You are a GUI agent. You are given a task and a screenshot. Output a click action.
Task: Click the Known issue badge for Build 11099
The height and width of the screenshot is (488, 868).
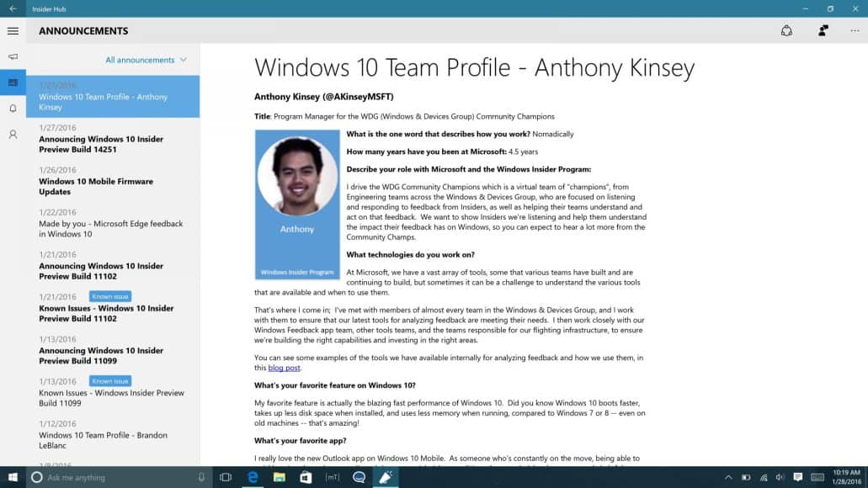110,381
